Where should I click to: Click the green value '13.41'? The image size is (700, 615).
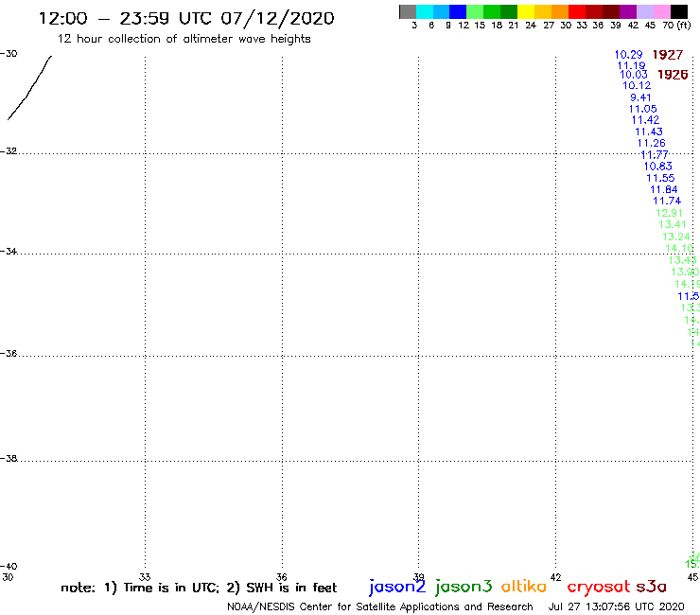[673, 224]
